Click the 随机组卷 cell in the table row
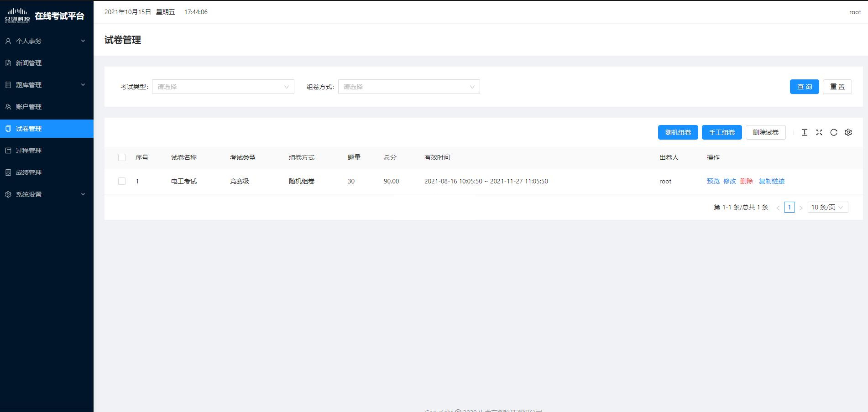The height and width of the screenshot is (412, 868). click(x=302, y=181)
